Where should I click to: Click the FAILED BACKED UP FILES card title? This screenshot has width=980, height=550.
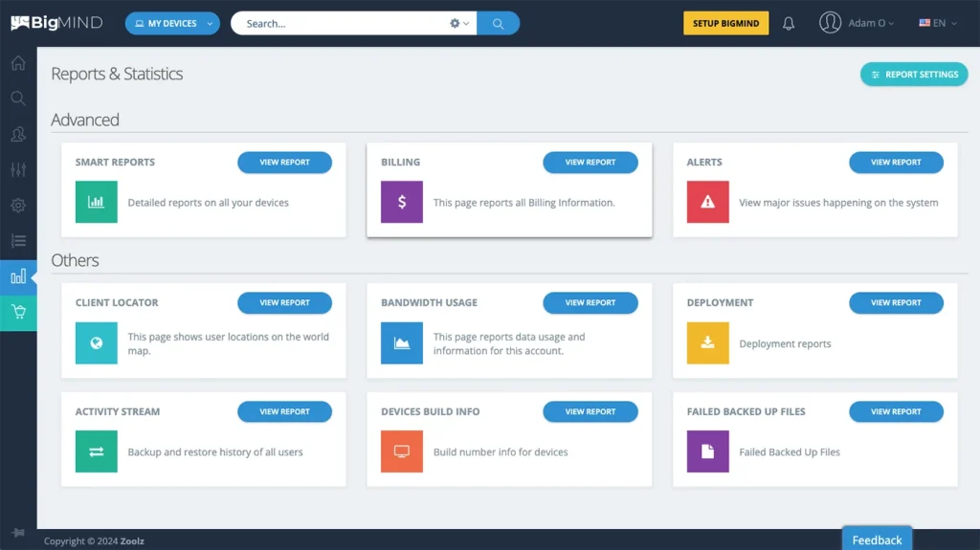point(746,412)
